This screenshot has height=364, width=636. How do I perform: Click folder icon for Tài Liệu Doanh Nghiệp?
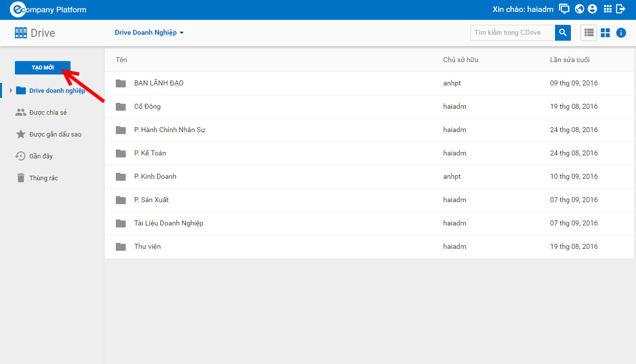121,223
